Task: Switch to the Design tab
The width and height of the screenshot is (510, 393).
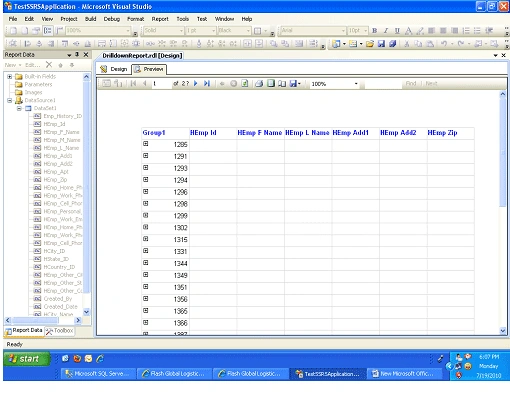Action: click(x=114, y=69)
